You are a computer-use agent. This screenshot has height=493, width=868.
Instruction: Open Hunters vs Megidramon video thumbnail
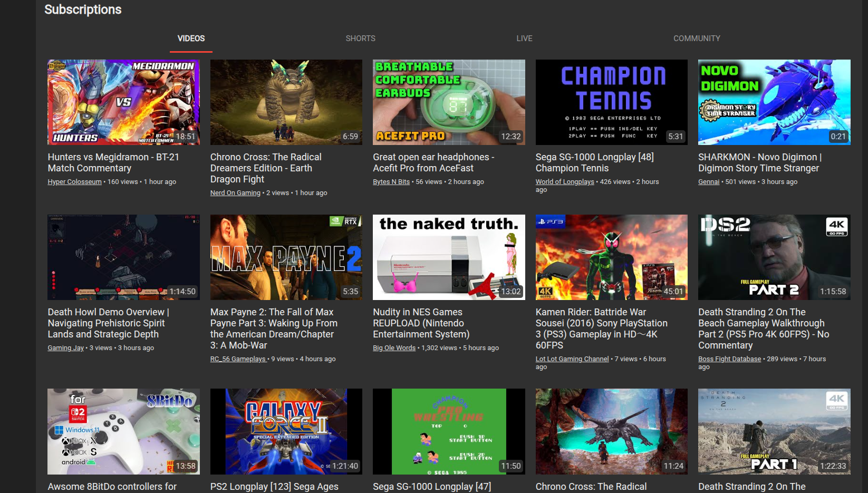[x=123, y=102]
